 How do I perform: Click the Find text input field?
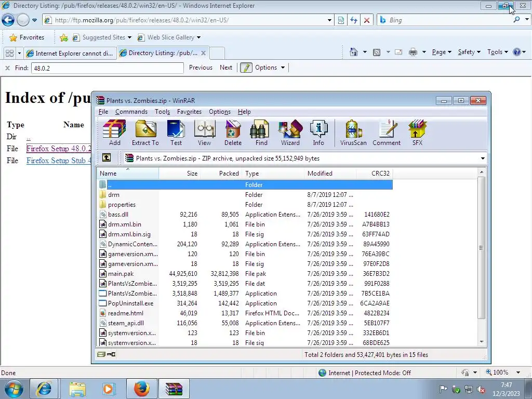[108, 68]
